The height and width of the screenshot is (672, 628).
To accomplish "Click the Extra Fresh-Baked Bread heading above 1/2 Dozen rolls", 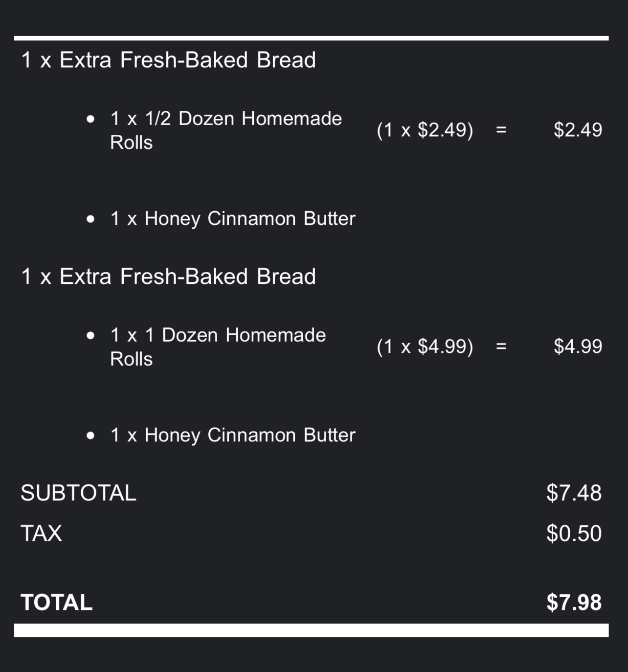I will [168, 60].
